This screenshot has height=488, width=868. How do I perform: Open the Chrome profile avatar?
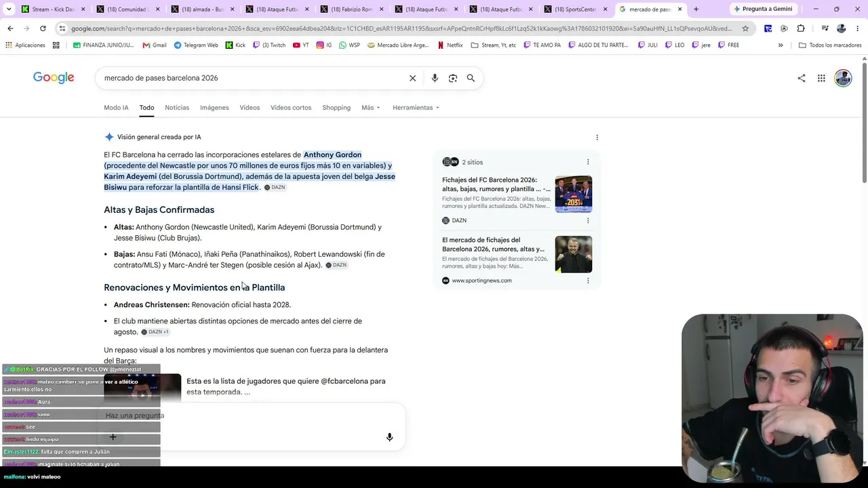point(842,28)
